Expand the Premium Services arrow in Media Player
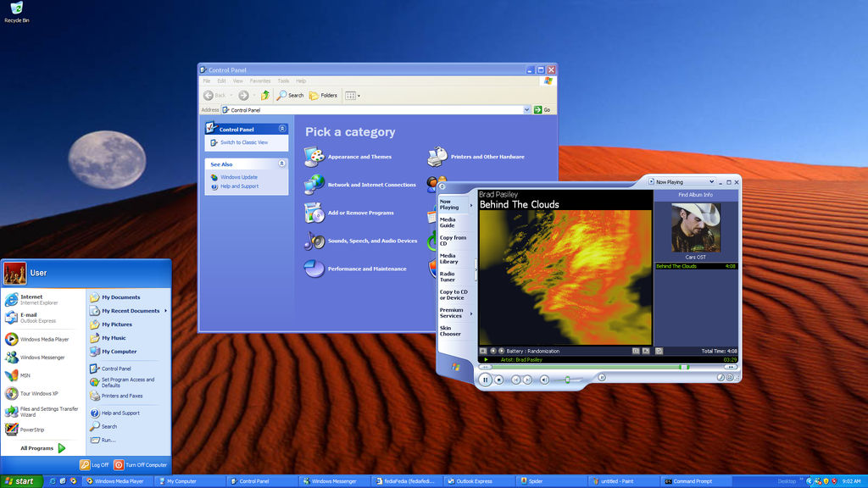This screenshot has height=488, width=868. tap(471, 313)
